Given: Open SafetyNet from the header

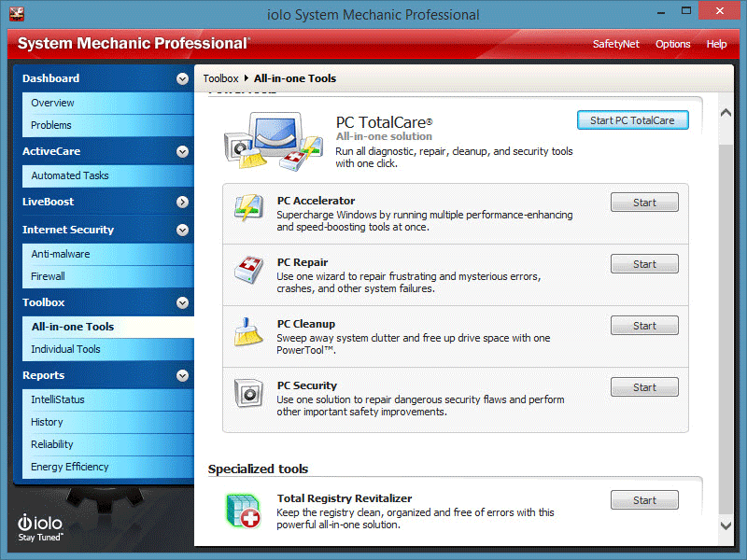Looking at the screenshot, I should pos(615,44).
